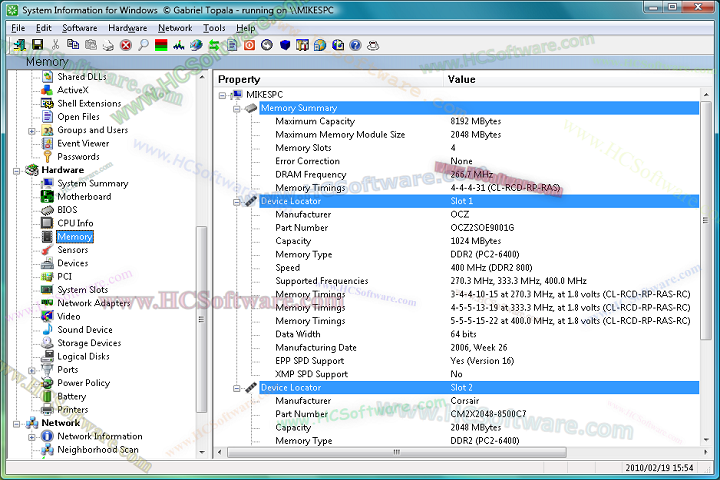
Task: Open the Help menu
Action: coord(246,28)
